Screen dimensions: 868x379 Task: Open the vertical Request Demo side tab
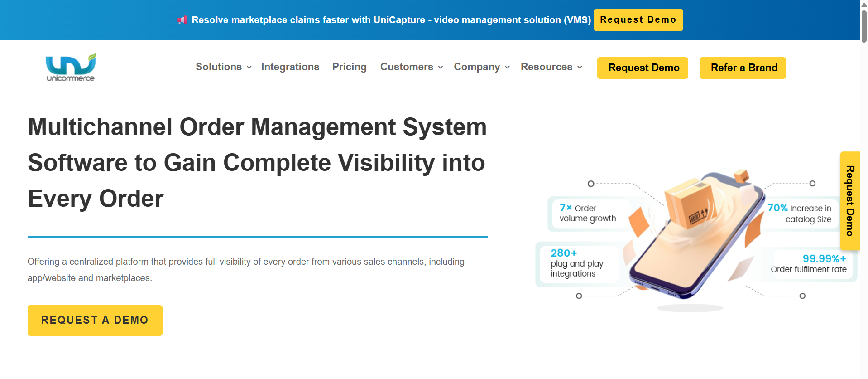tap(850, 201)
